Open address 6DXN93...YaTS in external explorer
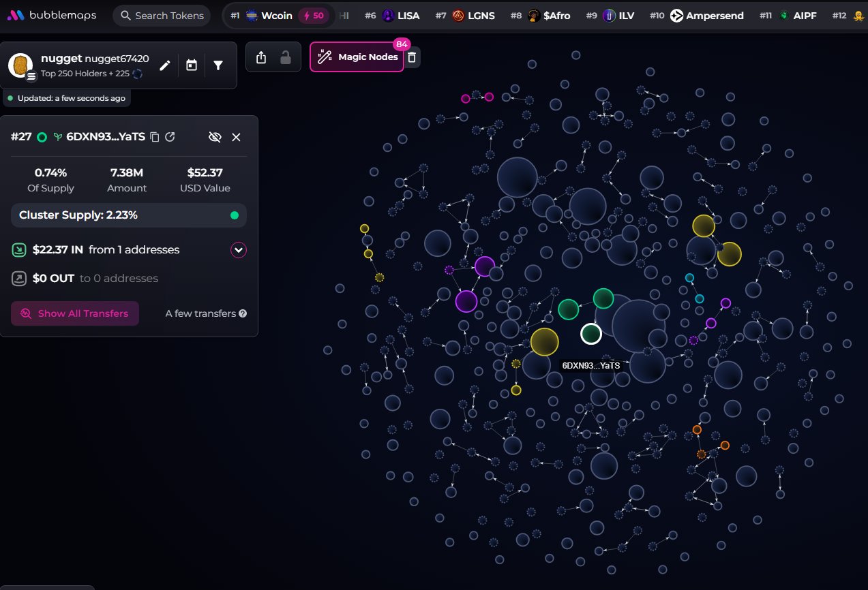The image size is (868, 590). 170,137
